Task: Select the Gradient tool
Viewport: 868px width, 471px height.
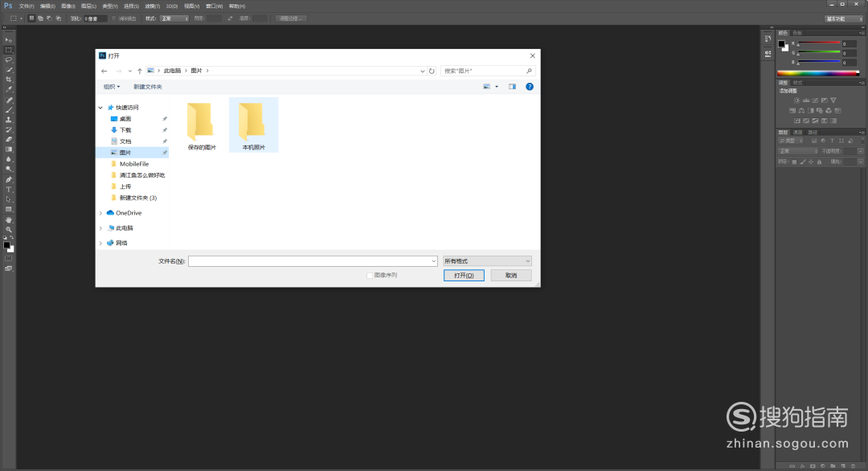Action: tap(8, 149)
